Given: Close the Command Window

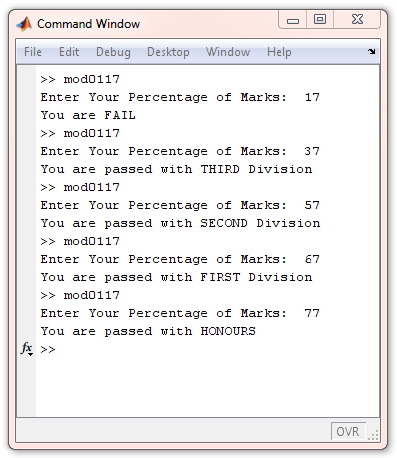Looking at the screenshot, I should (x=357, y=19).
